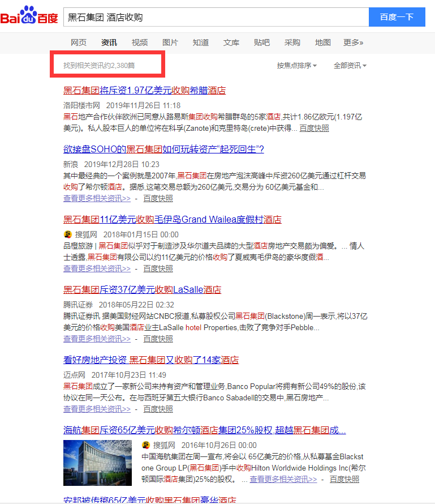Go to the 地图 tab
The height and width of the screenshot is (504, 435).
pos(323,42)
